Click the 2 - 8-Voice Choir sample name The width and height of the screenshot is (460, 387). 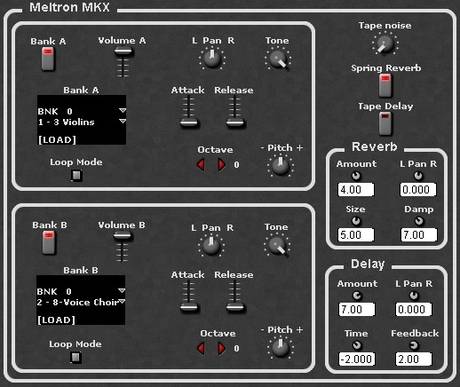tap(77, 302)
